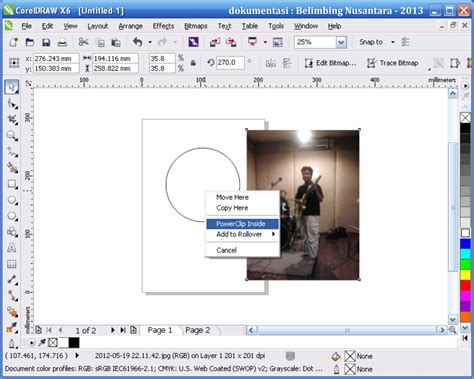Choose Cancel in context menu
This screenshot has width=474, height=379.
(242, 250)
